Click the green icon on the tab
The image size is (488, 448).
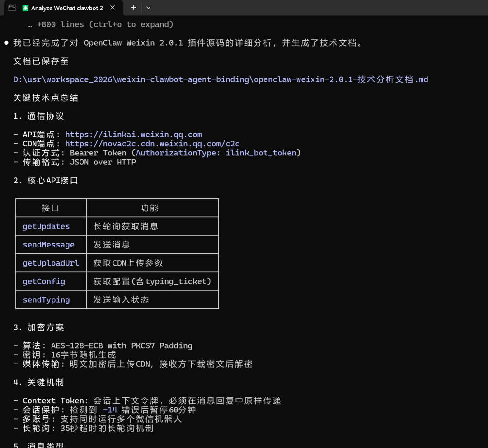pyautogui.click(x=25, y=8)
